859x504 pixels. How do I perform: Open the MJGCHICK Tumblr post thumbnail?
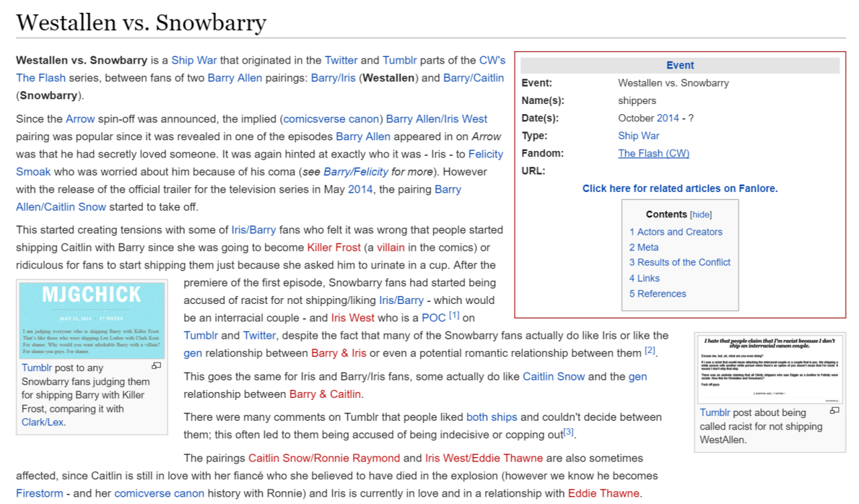pos(92,320)
